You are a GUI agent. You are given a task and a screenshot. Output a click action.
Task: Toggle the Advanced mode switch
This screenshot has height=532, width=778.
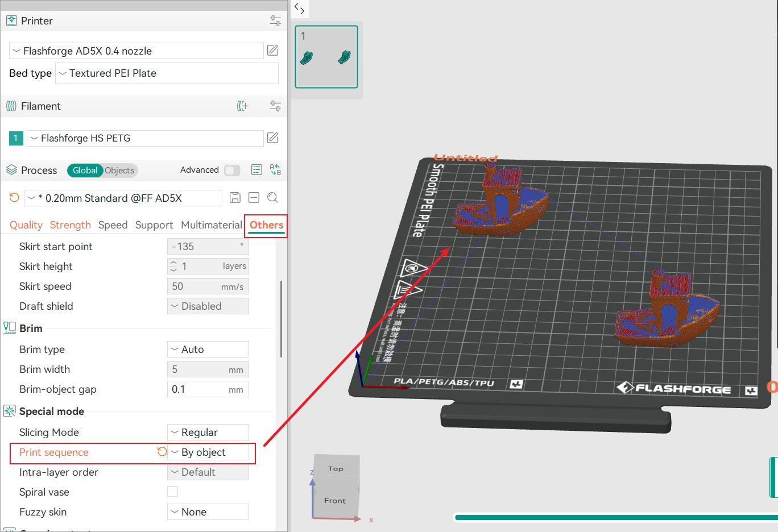click(x=232, y=171)
